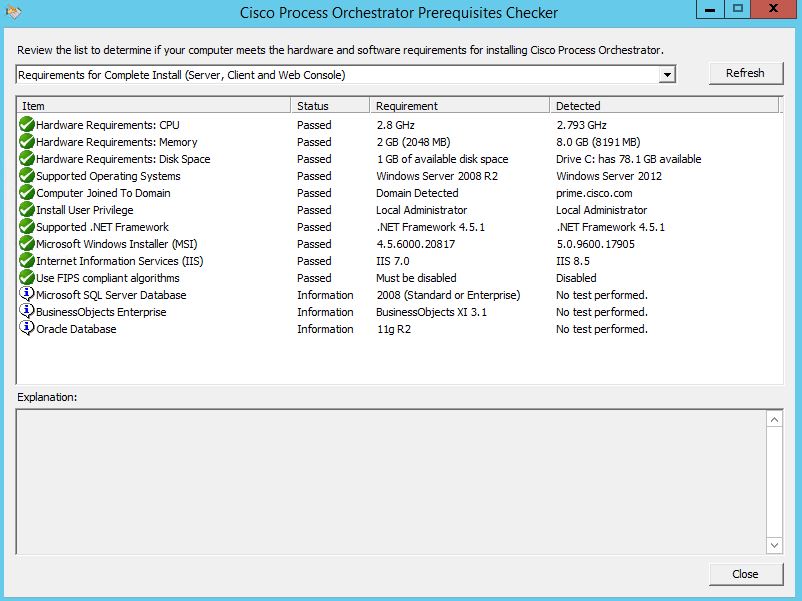Screen dimensions: 802x601
Task: Click the info icon for Oracle Database
Action: pos(27,328)
